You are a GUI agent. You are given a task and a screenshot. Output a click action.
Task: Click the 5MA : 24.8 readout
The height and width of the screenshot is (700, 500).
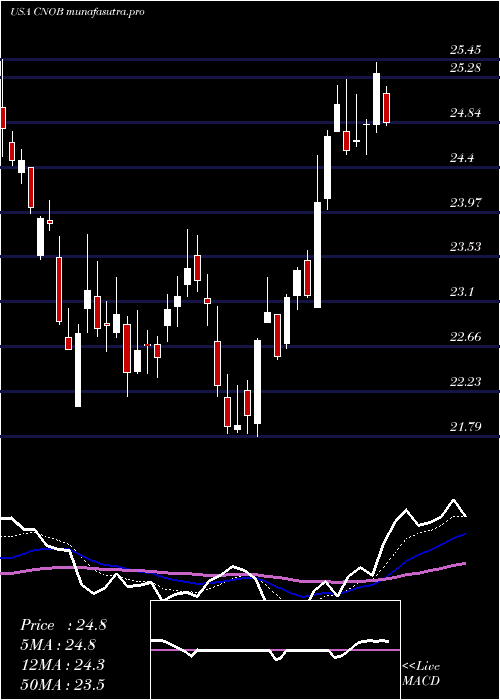pos(58,645)
